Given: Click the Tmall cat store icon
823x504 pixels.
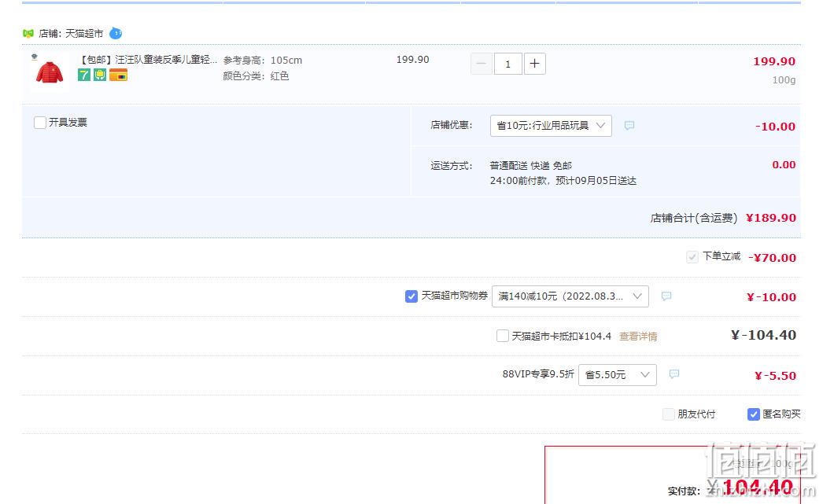Looking at the screenshot, I should (x=28, y=34).
